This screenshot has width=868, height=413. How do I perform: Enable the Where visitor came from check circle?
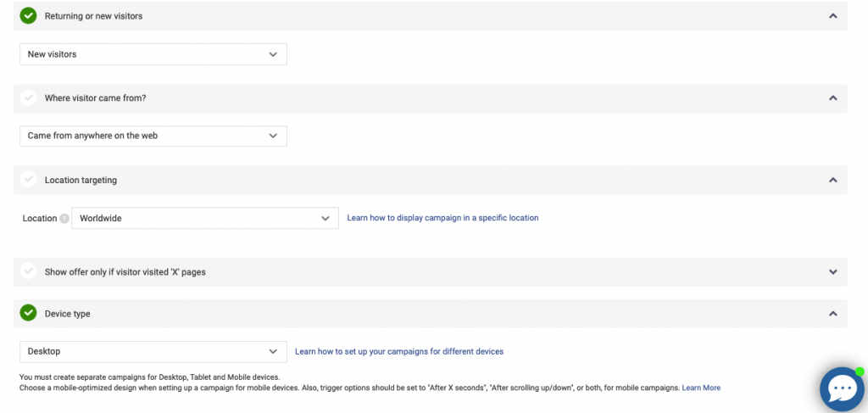[x=28, y=98]
